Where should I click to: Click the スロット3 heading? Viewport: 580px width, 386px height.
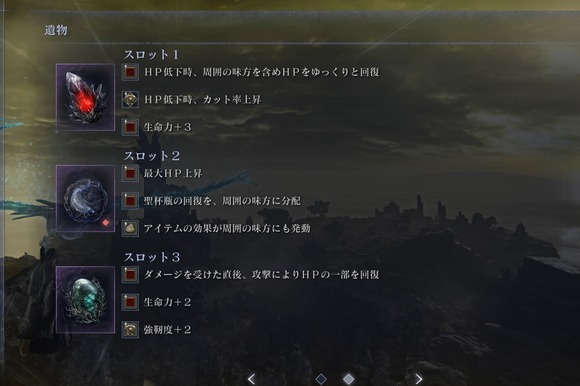tap(152, 257)
